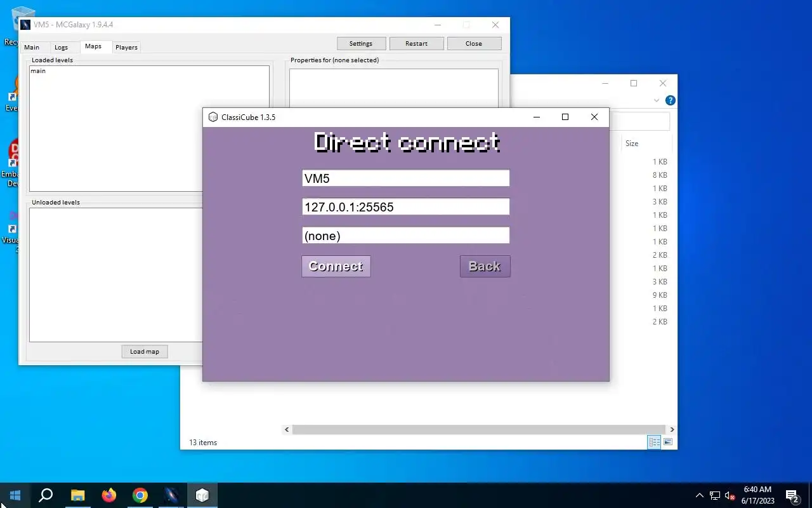Viewport: 812px width, 508px height.
Task: Select the main level in Loaded levels
Action: (x=38, y=71)
